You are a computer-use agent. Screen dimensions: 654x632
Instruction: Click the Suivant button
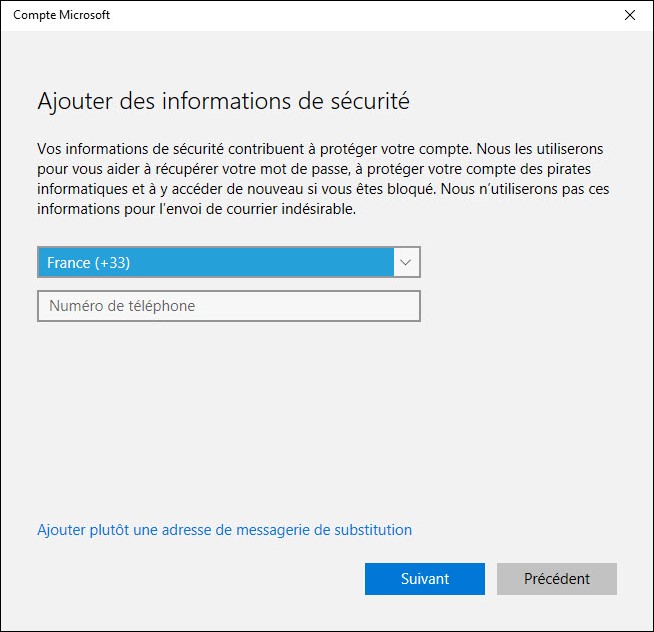(424, 579)
